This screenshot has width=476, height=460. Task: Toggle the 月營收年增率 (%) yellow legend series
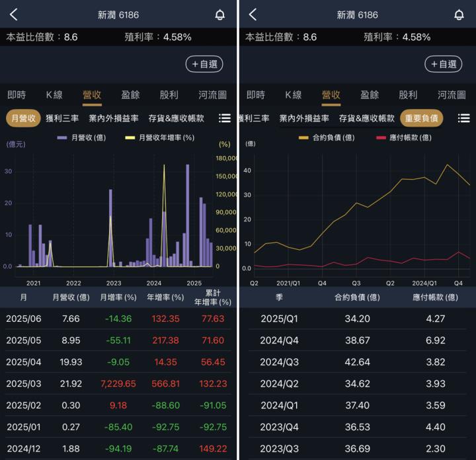coord(159,137)
